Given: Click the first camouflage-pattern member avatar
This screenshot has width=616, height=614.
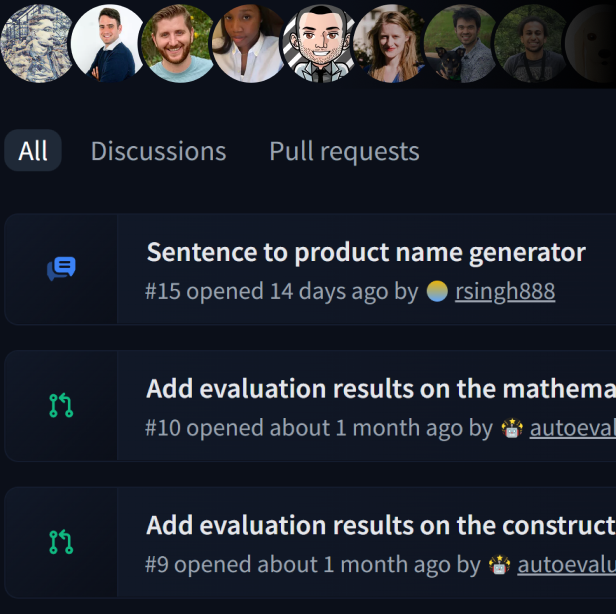Looking at the screenshot, I should click(x=37, y=43).
